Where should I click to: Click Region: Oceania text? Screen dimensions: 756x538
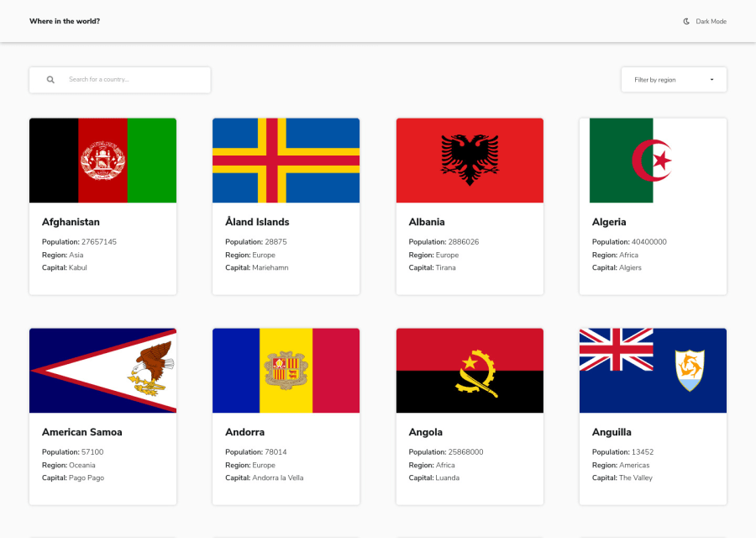[x=69, y=465]
